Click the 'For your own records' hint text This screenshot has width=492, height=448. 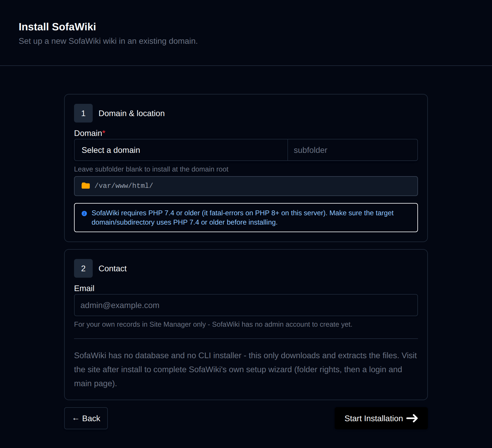213,324
